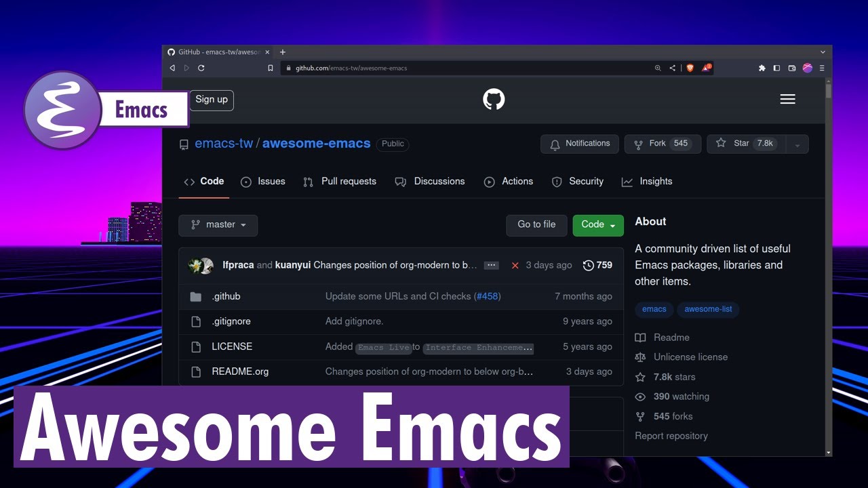Open the emacs-tw owner link
This screenshot has width=868, height=488.
224,144
